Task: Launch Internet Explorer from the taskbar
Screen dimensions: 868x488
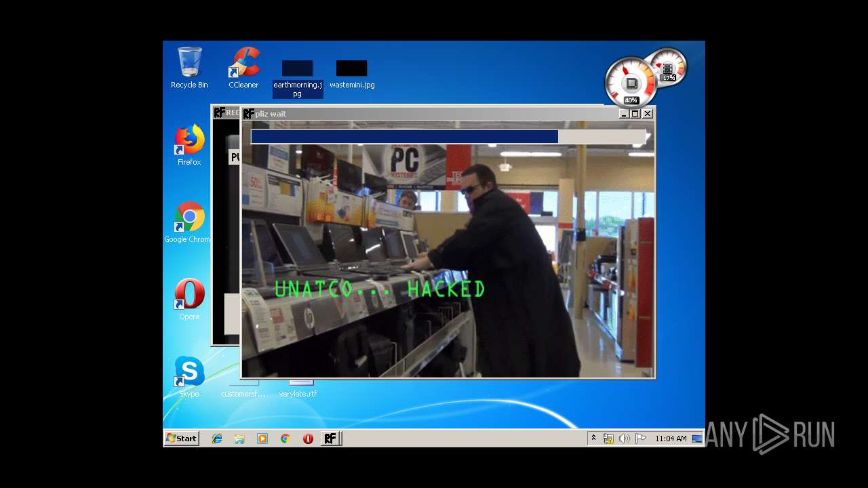Action: click(217, 439)
